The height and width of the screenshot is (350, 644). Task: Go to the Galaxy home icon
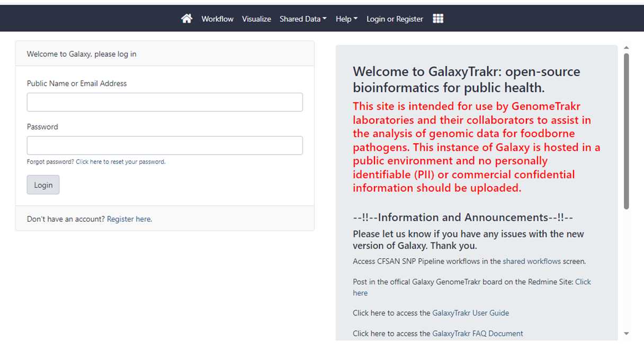tap(186, 19)
